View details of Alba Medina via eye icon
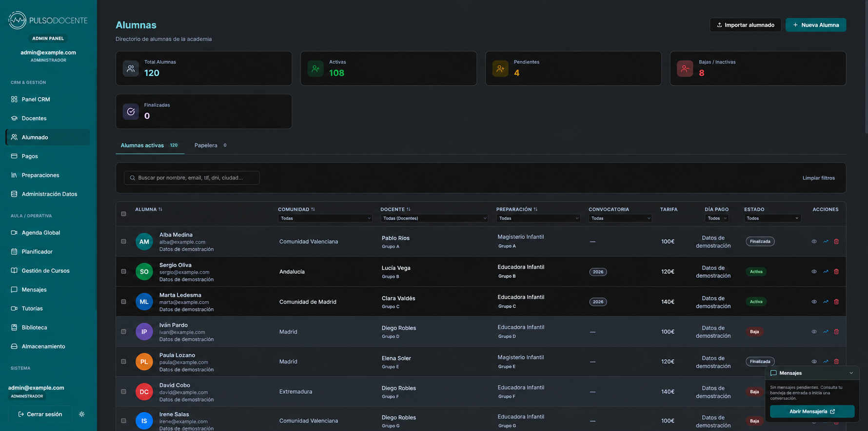 click(814, 242)
